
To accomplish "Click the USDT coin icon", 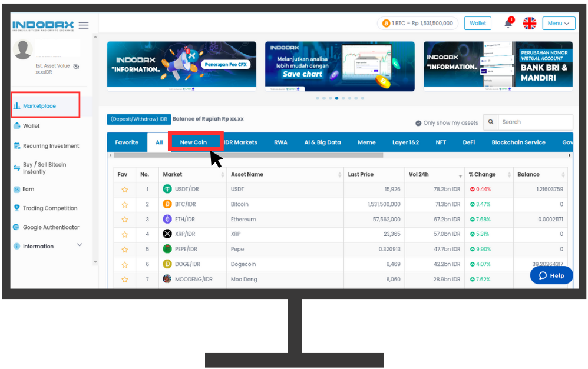I will (167, 189).
